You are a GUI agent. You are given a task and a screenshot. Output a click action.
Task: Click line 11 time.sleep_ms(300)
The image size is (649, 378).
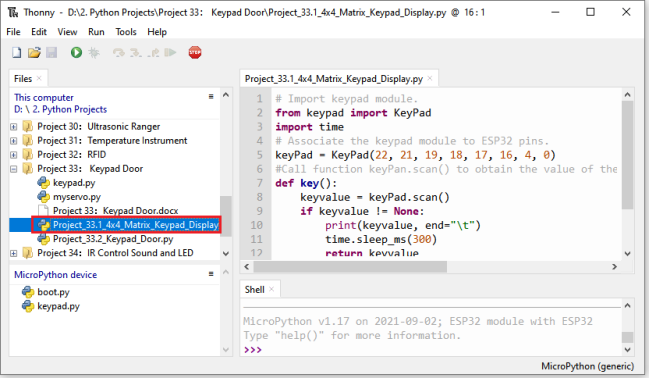pyautogui.click(x=381, y=239)
